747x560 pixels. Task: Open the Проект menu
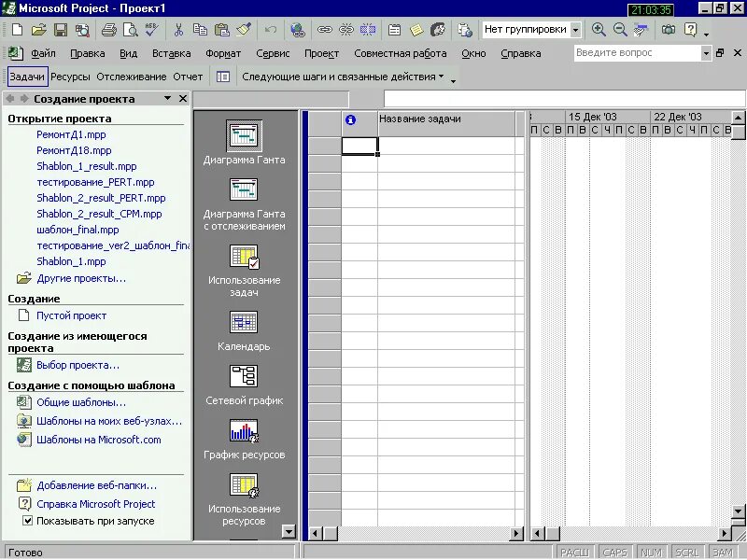321,53
